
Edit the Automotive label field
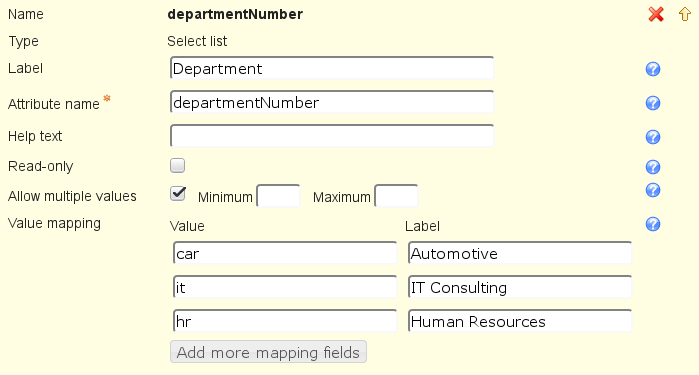click(x=520, y=253)
